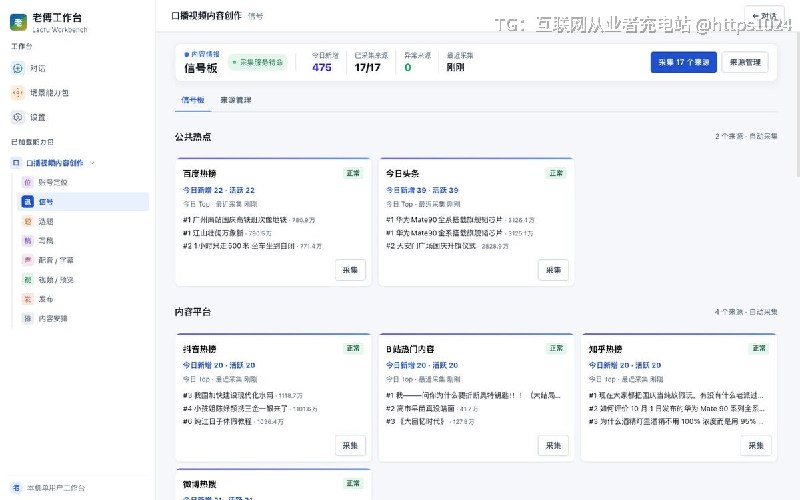
Task: Click the 大安门广场国庆升旗仪式 entry in 今日头条
Action: (447, 246)
